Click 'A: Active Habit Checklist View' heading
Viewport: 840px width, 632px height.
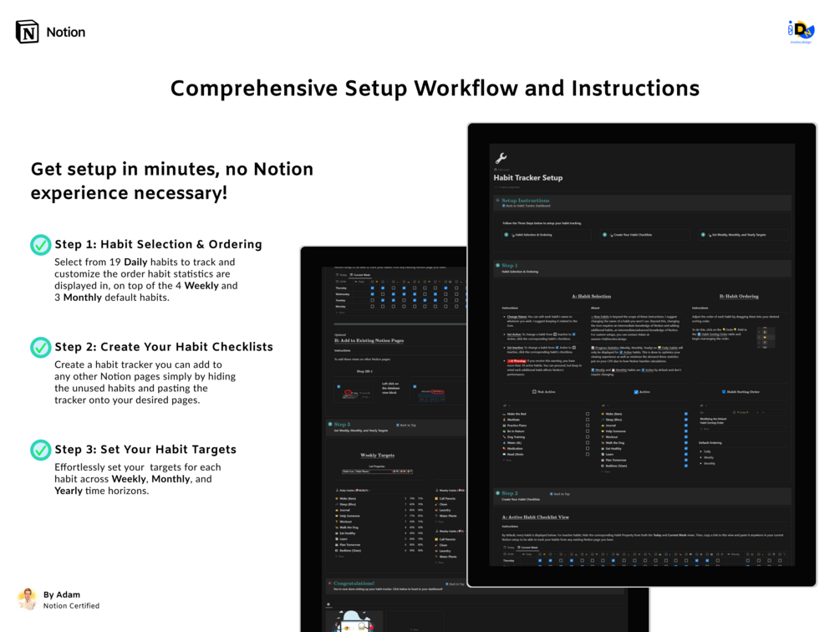click(535, 517)
